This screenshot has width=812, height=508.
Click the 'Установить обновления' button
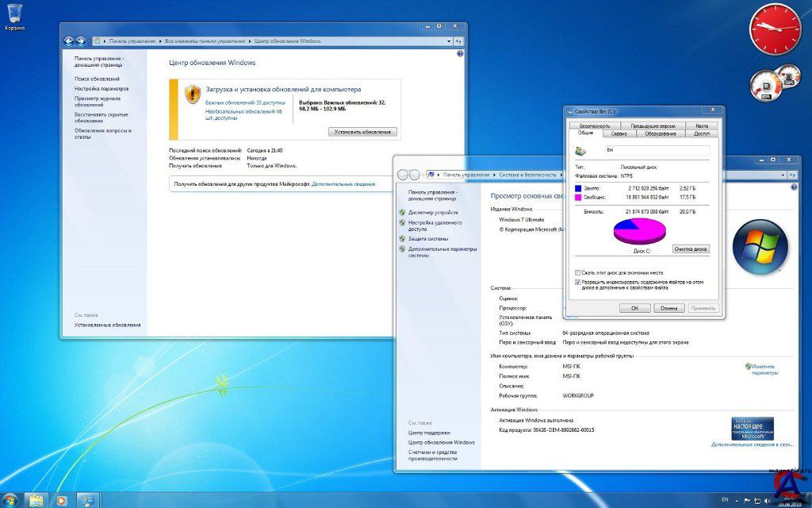[x=362, y=132]
